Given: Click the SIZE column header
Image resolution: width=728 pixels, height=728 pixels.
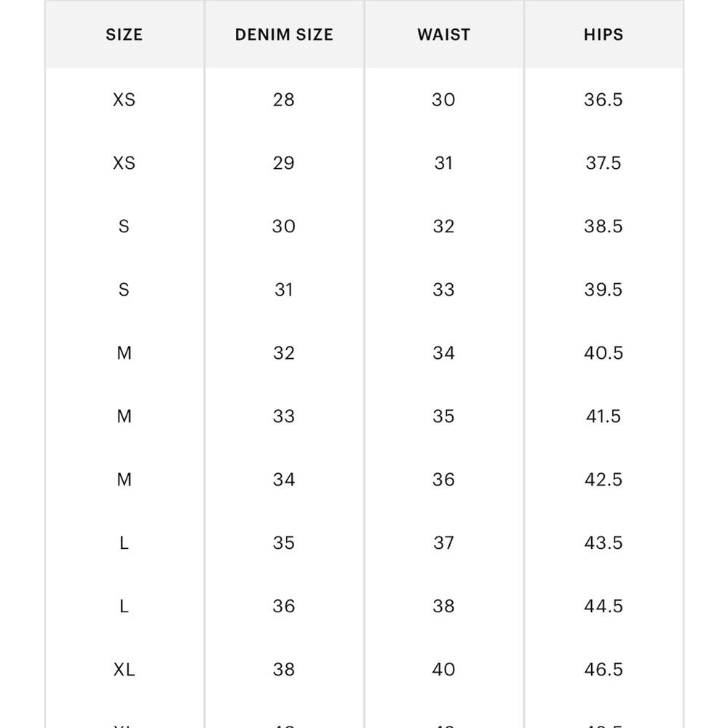Looking at the screenshot, I should (124, 34).
